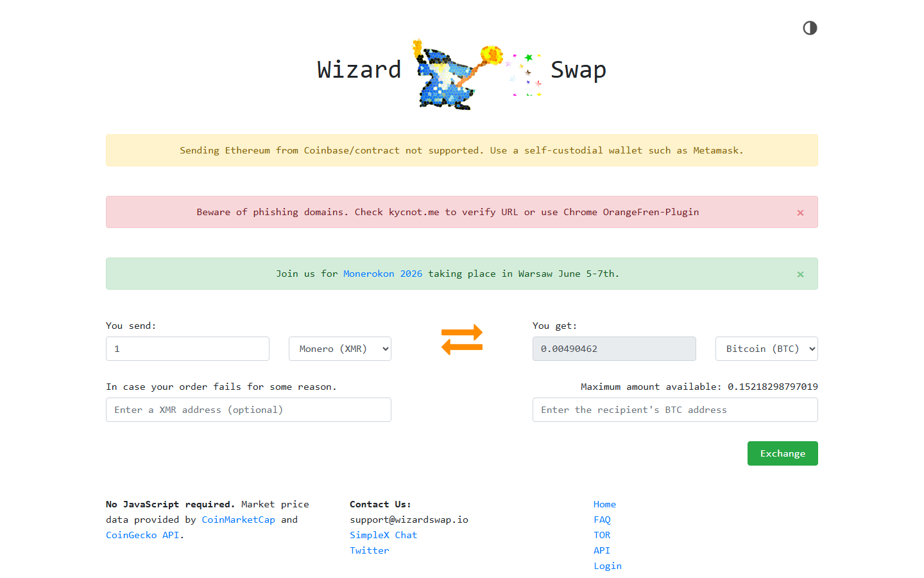Open the API footer link
This screenshot has height=578, width=924.
point(602,550)
